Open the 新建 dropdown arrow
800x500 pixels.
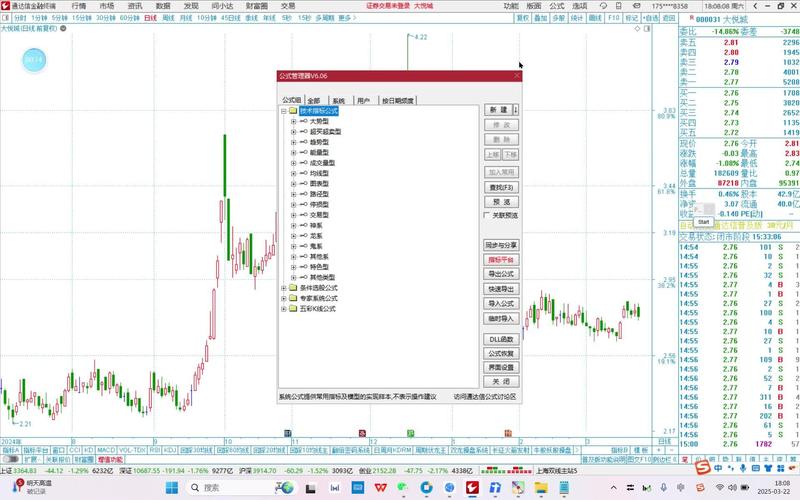515,109
